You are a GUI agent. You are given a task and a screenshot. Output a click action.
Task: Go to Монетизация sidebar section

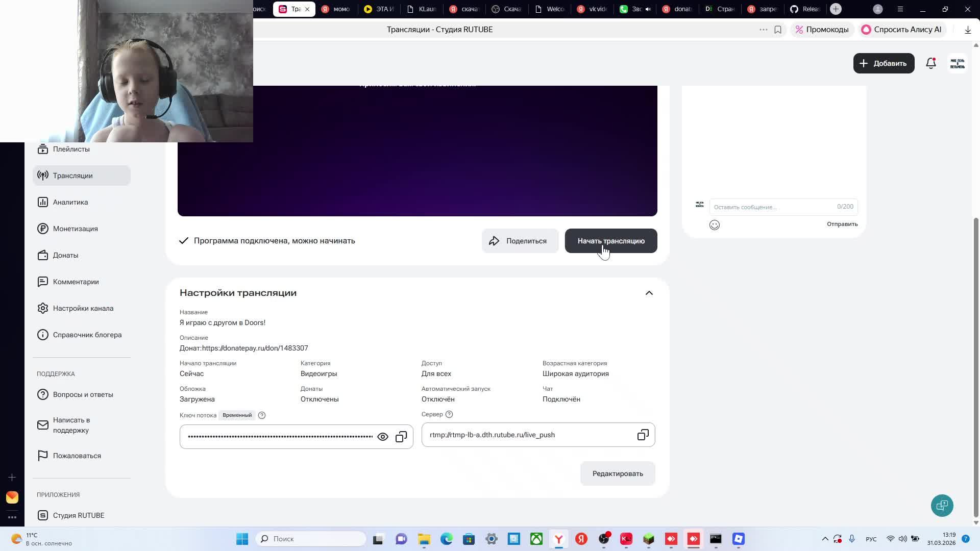tap(75, 229)
